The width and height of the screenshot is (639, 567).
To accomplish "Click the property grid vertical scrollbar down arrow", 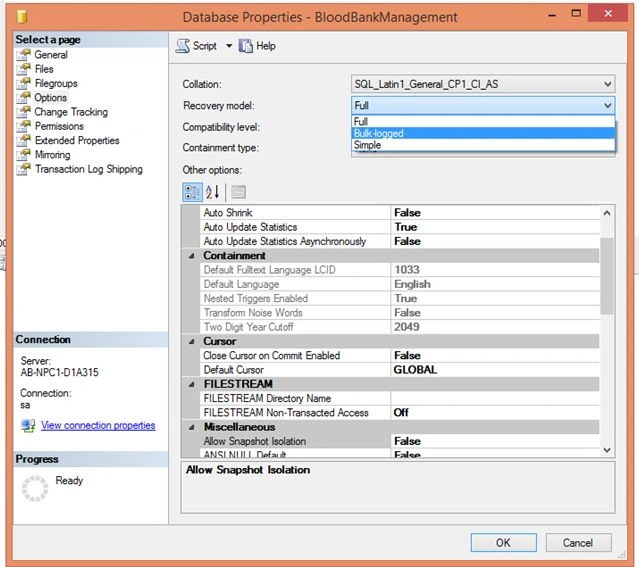I will 607,450.
